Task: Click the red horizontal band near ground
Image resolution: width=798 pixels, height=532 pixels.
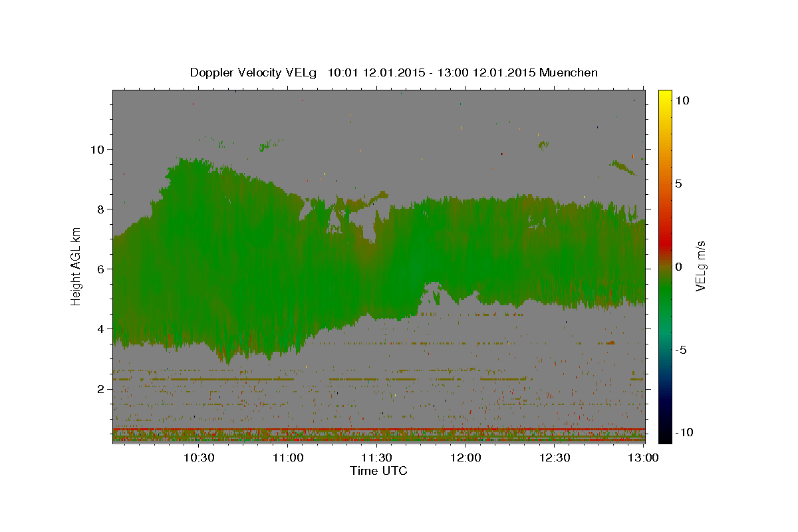Action: coord(378,429)
